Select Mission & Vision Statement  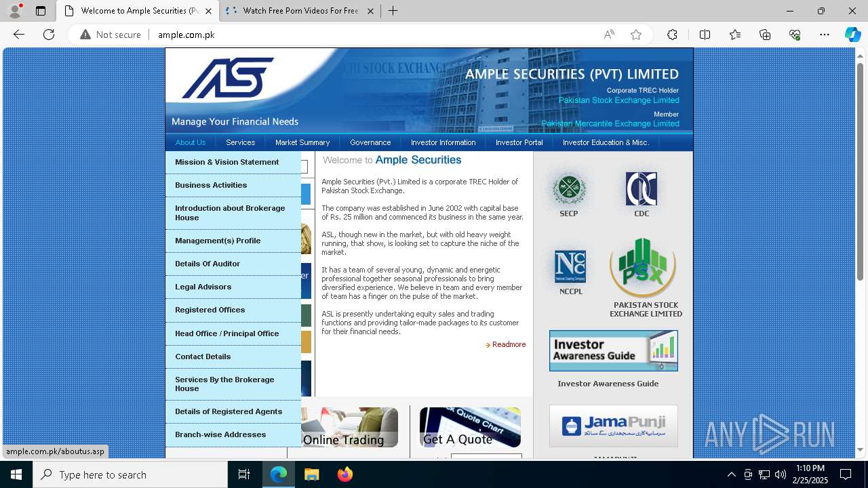coord(233,163)
